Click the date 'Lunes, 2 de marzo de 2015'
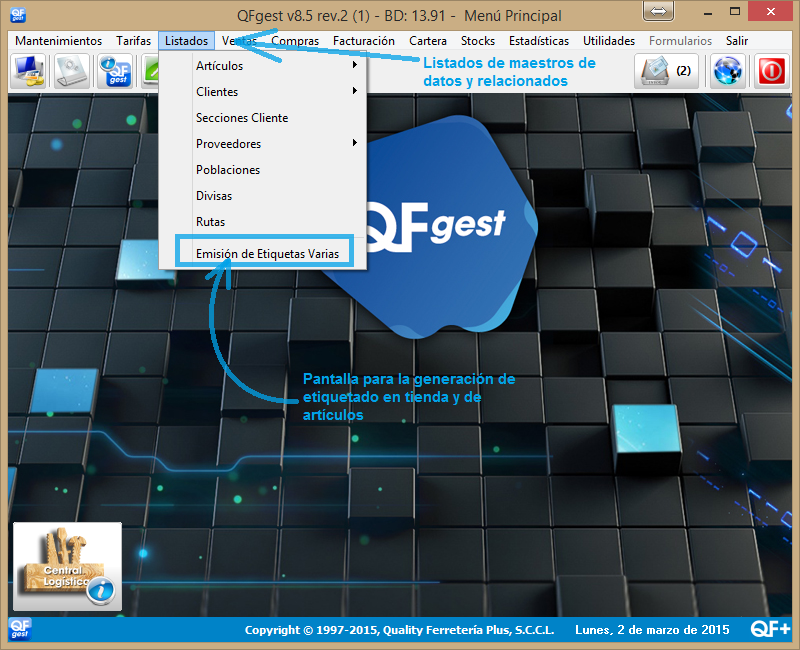This screenshot has width=800, height=650. pyautogui.click(x=652, y=630)
